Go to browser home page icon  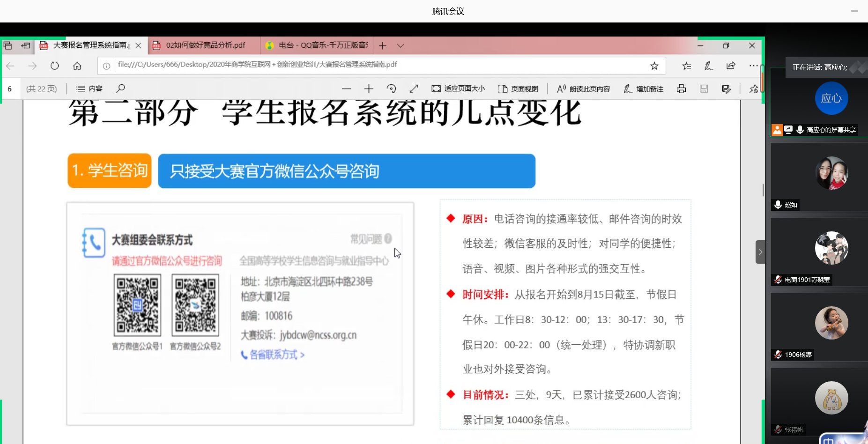pos(77,66)
